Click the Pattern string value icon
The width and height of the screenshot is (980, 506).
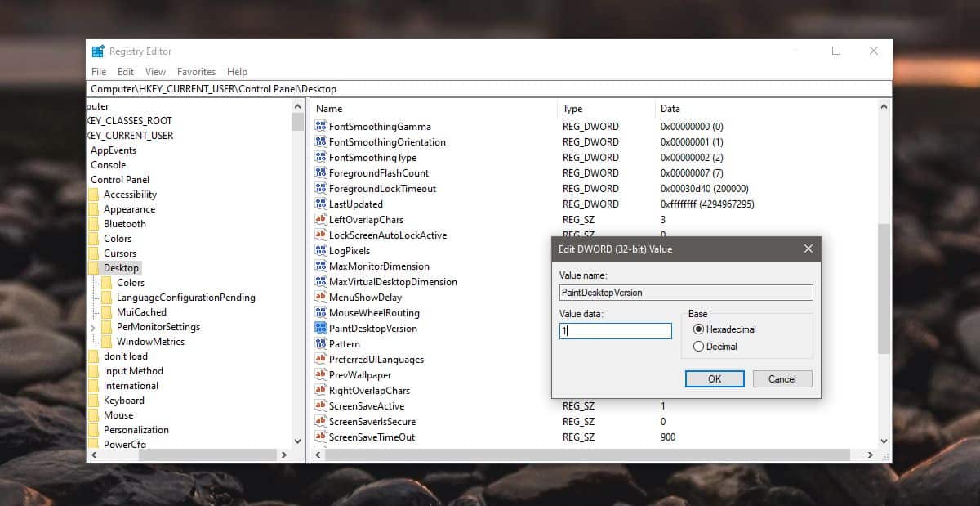[320, 343]
